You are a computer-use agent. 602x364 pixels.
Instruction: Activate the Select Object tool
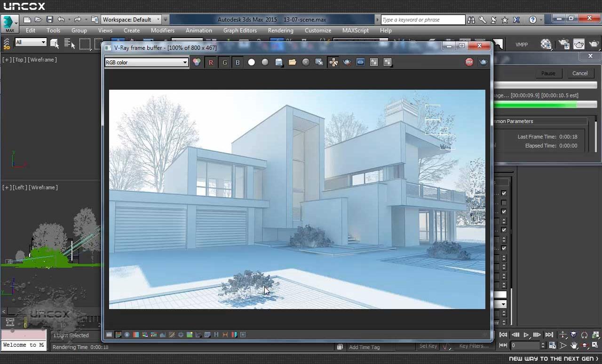pyautogui.click(x=55, y=44)
